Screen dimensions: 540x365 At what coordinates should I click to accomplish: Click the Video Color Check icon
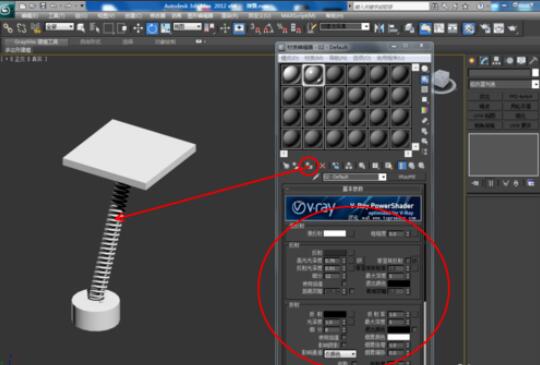point(425,110)
